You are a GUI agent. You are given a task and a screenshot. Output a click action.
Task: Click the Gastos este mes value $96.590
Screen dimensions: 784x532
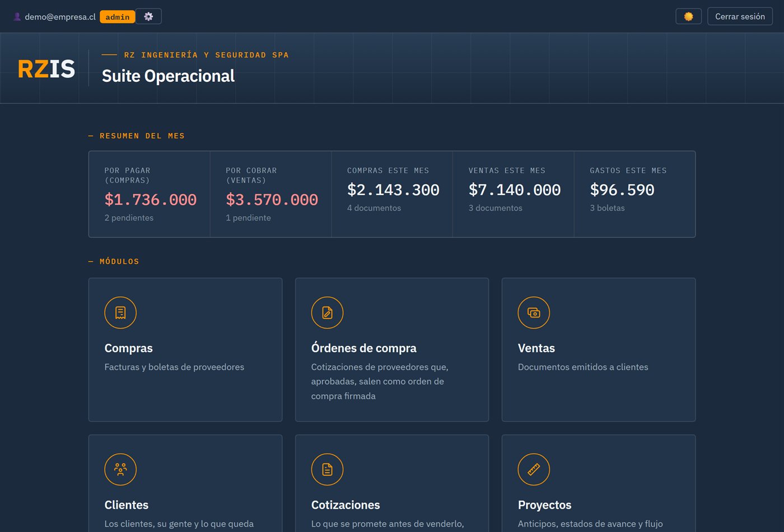622,190
